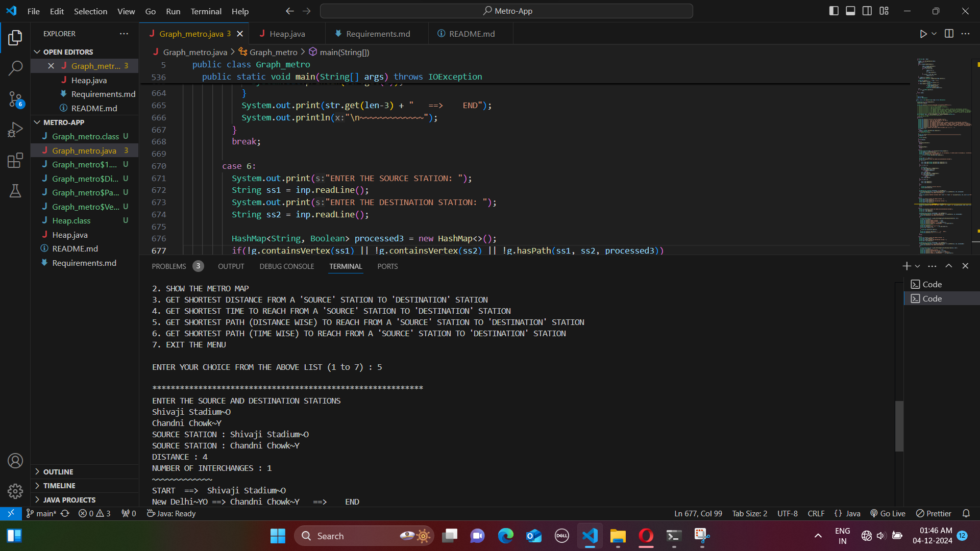Open errors and warnings count in status bar
This screenshot has width=980, height=551.
click(x=94, y=513)
